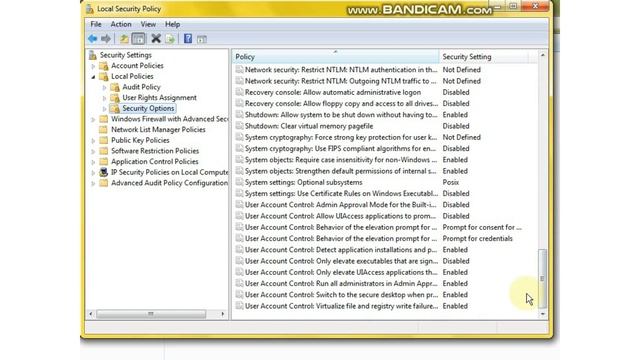
Task: Click the Windows Firewall folder icon
Action: tap(104, 119)
